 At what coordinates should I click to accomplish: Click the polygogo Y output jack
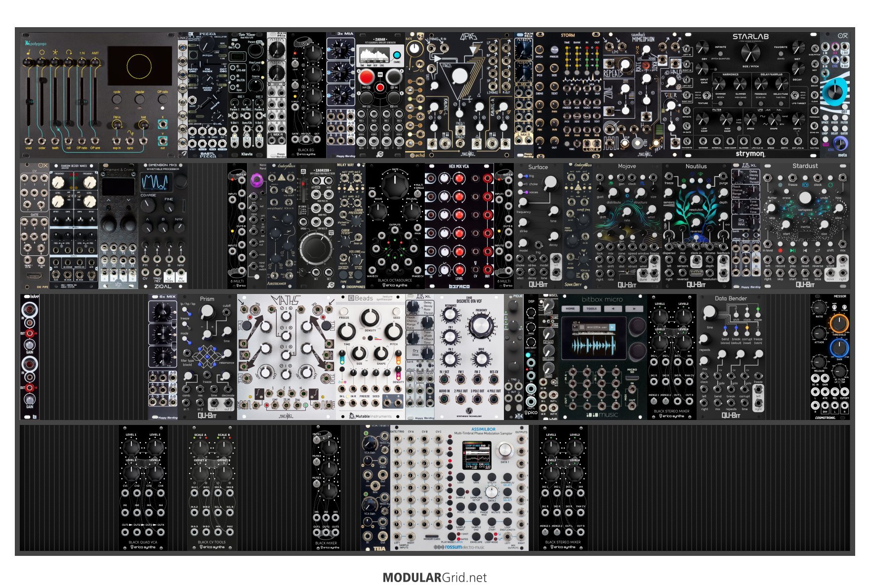coord(163,141)
